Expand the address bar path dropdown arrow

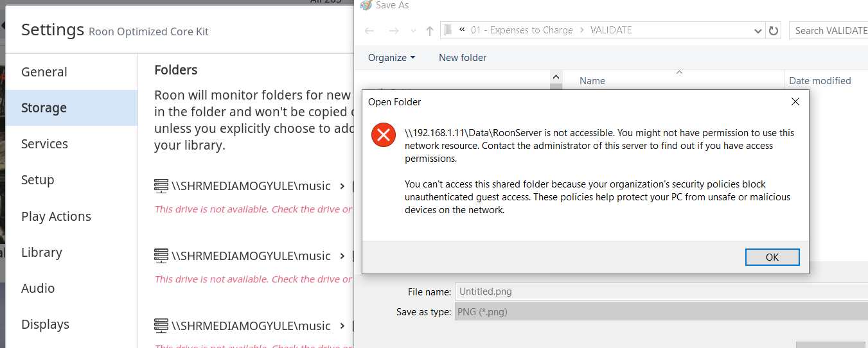[x=758, y=31]
